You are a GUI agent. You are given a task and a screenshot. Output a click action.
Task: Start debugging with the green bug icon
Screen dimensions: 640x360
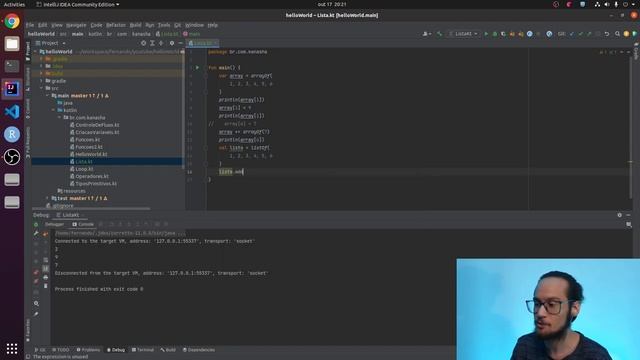coord(495,34)
